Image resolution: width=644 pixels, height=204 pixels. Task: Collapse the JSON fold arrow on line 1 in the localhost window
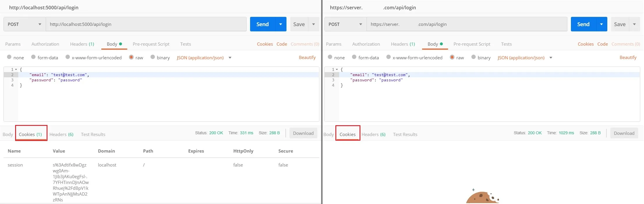tap(16, 69)
